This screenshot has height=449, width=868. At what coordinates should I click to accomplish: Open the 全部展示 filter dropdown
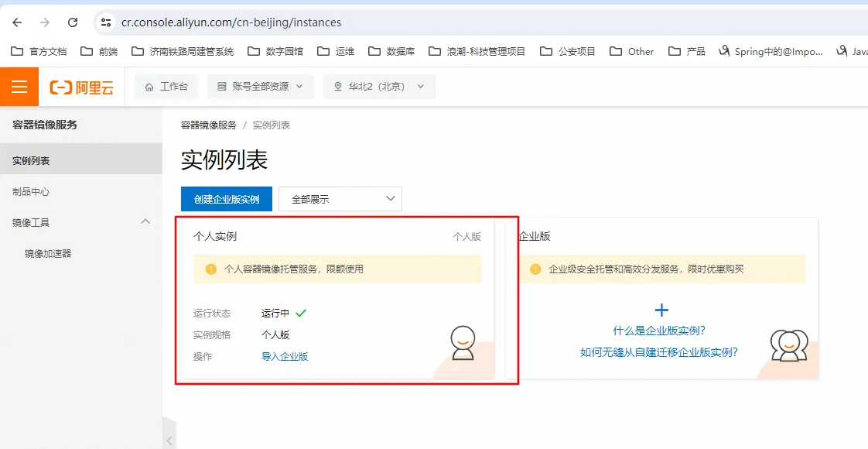pyautogui.click(x=340, y=199)
